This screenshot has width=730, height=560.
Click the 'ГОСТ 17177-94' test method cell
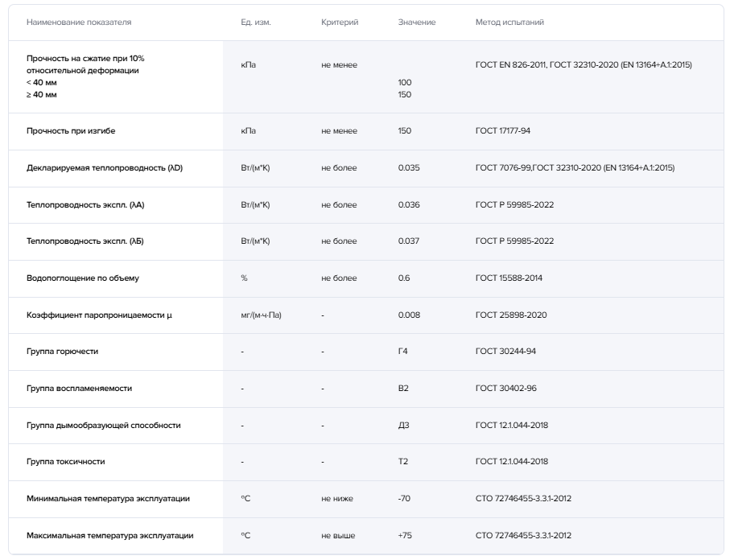(502, 131)
